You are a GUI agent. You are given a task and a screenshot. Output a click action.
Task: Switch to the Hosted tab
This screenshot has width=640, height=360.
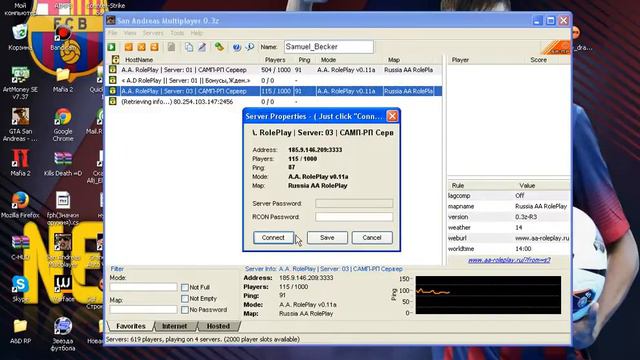pyautogui.click(x=218, y=326)
